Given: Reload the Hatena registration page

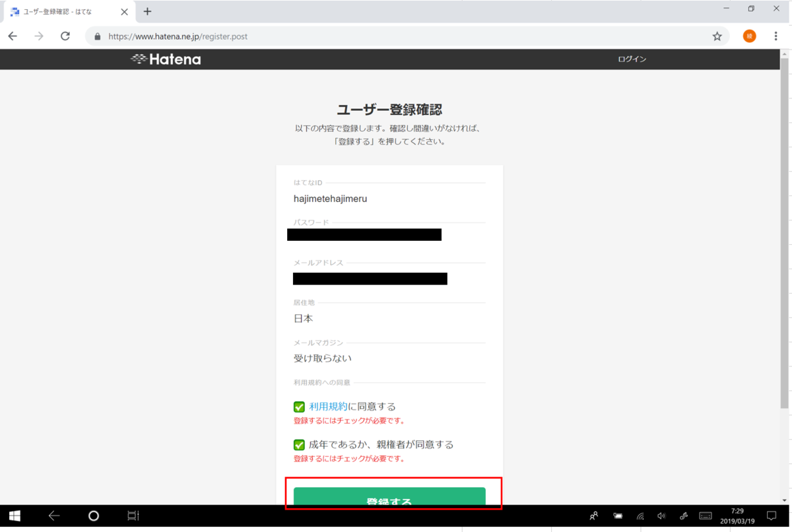Looking at the screenshot, I should 65,36.
